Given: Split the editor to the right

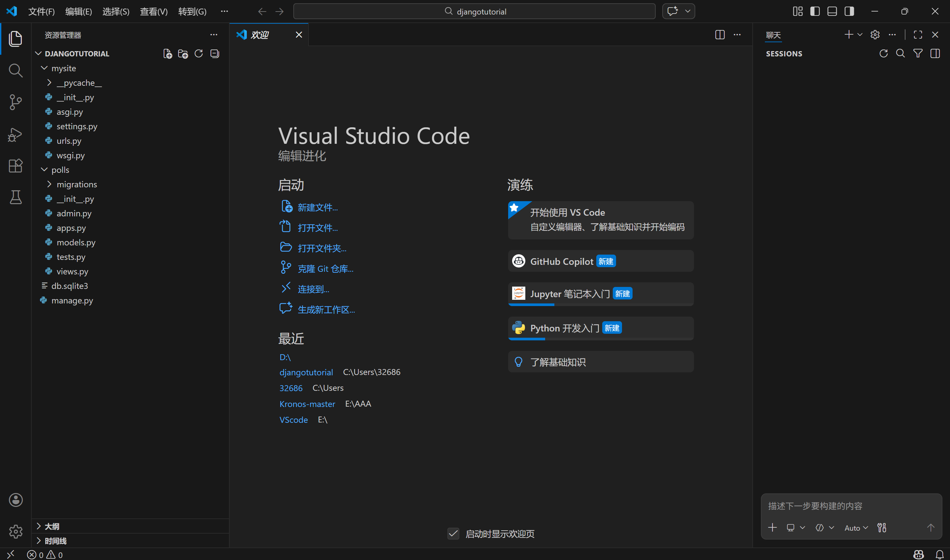Looking at the screenshot, I should pos(720,35).
